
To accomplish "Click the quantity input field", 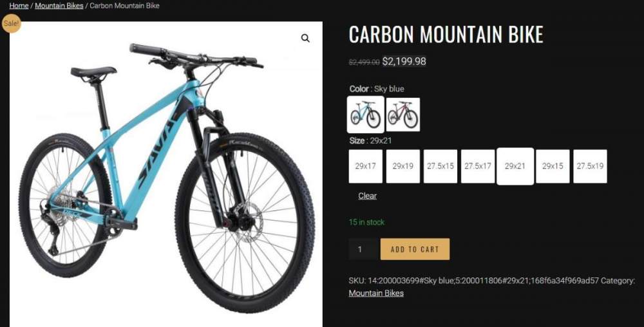I will 363,249.
